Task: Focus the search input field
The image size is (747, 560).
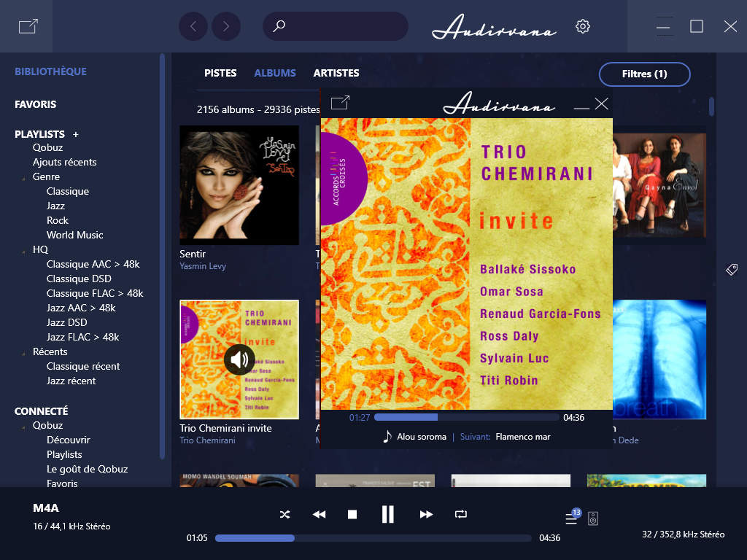Action: click(336, 26)
